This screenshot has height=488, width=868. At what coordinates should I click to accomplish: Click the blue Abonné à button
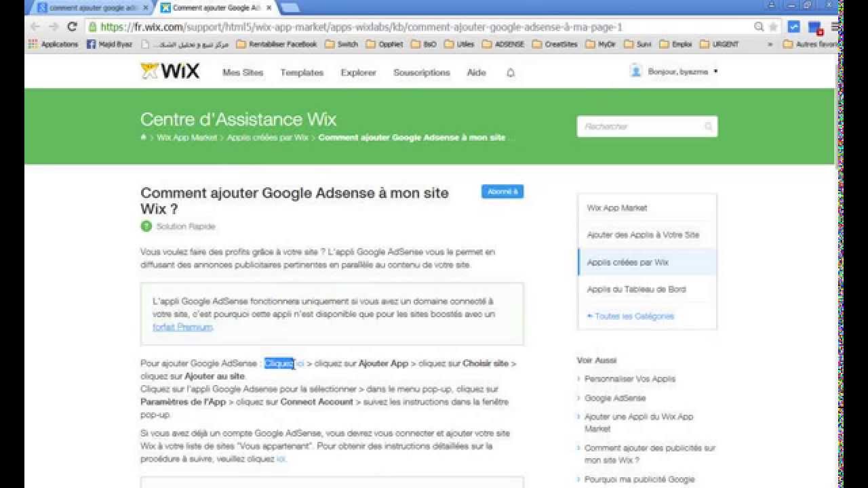pyautogui.click(x=502, y=192)
